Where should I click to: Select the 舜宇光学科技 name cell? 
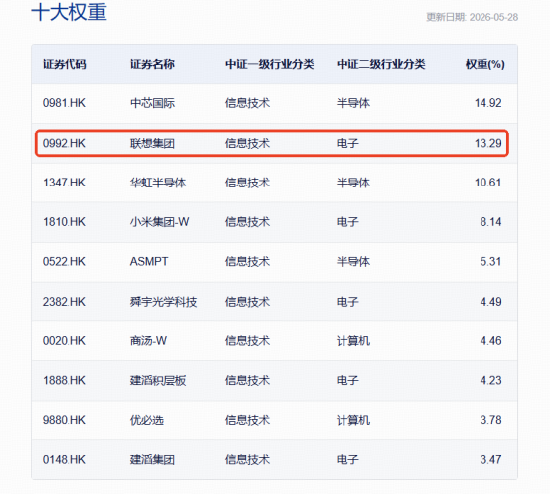[163, 302]
